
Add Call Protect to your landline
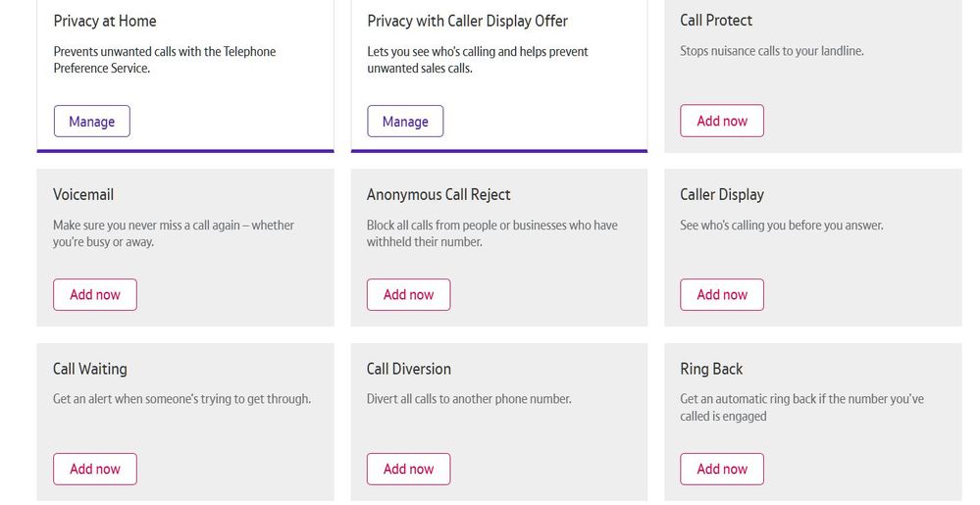tap(721, 121)
